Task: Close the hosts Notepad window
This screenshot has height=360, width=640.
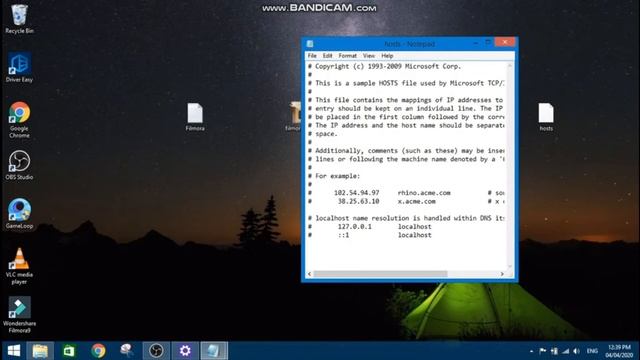Action: (x=505, y=42)
